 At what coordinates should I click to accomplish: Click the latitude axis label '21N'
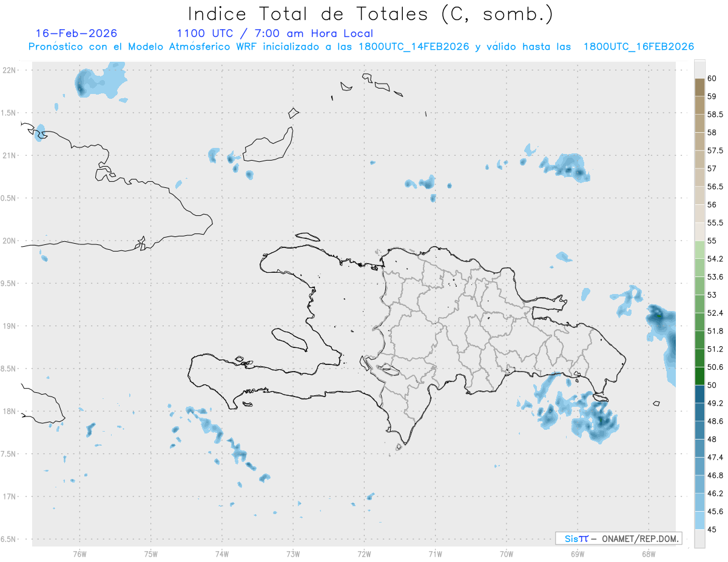coord(10,156)
